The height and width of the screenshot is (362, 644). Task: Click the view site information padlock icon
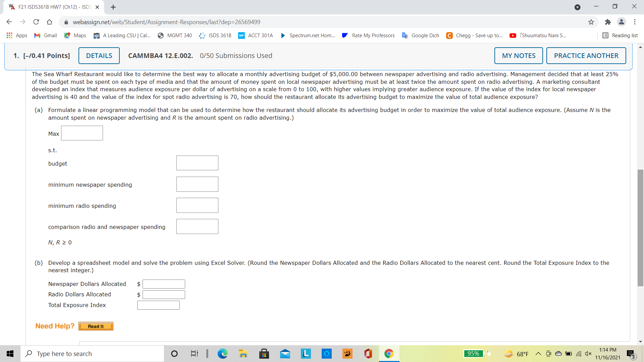66,22
